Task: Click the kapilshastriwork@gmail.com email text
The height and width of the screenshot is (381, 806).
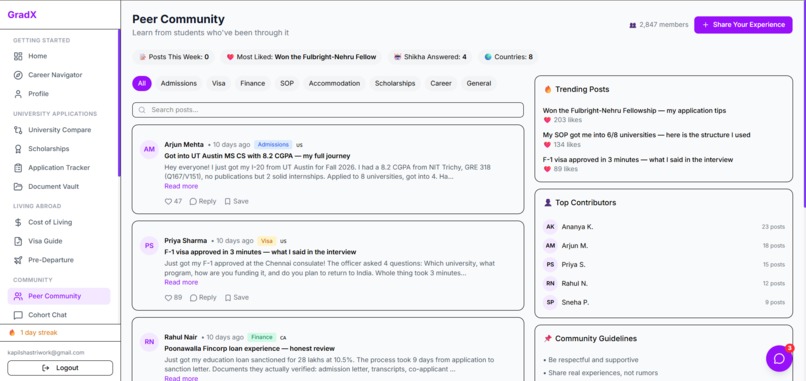Action: (46, 353)
